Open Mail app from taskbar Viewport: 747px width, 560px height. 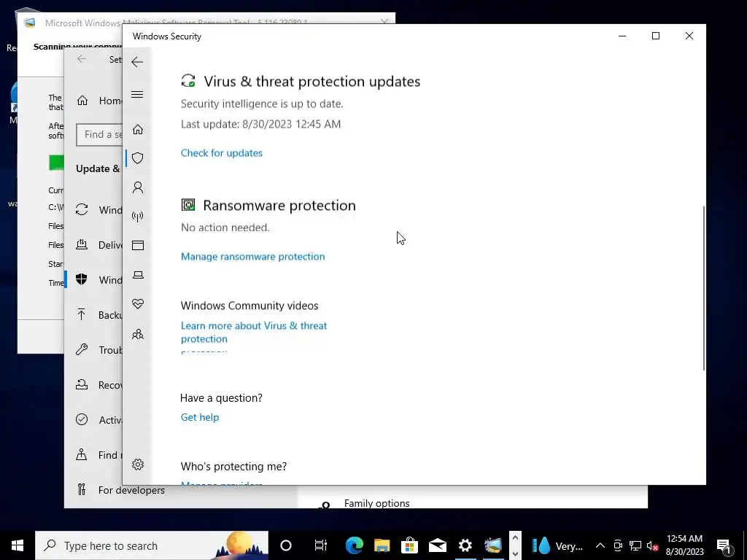pos(437,545)
